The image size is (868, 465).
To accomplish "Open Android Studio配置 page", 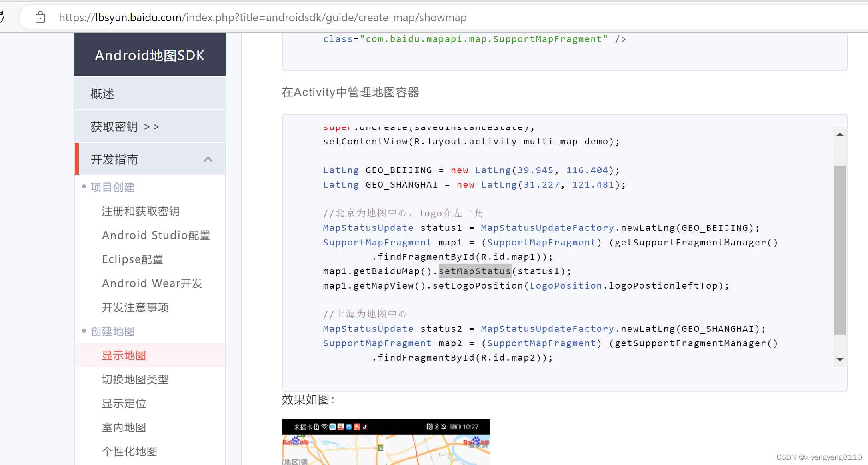I will point(156,235).
